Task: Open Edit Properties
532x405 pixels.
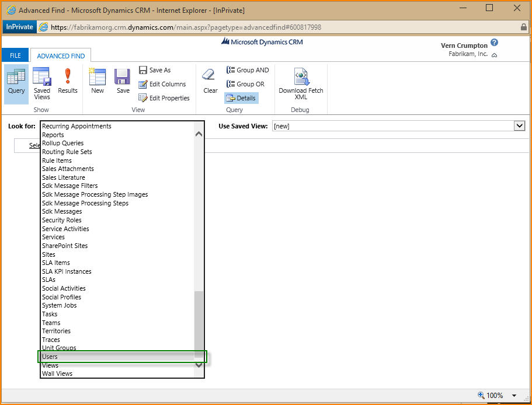Action: [x=164, y=98]
